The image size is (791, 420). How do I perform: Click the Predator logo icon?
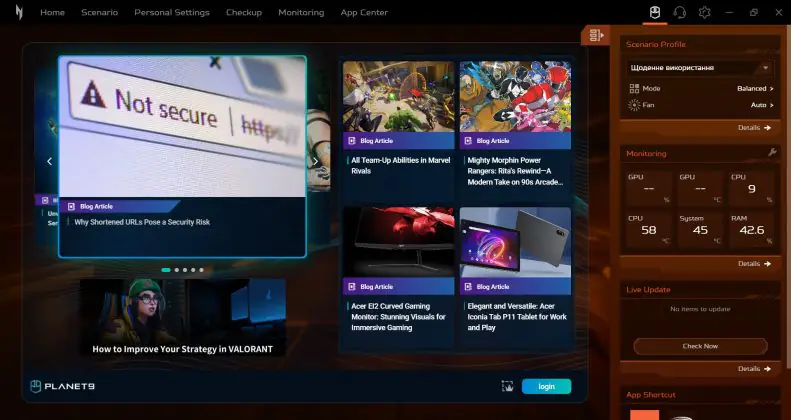point(19,12)
